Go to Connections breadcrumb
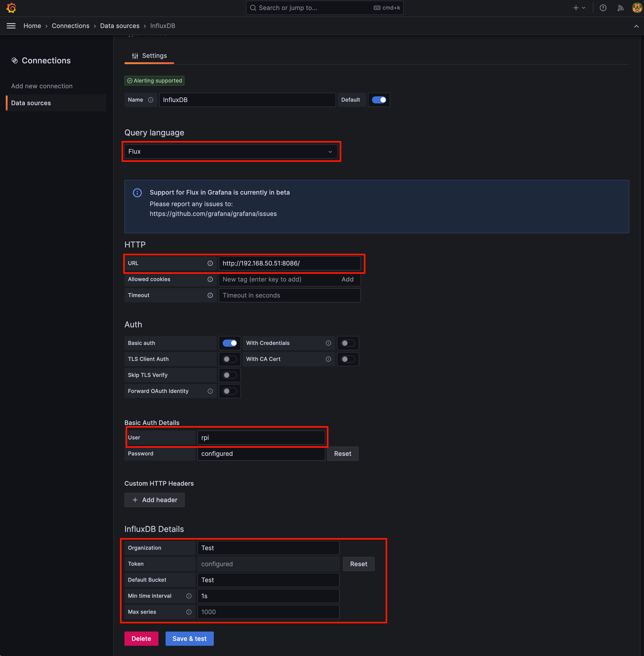 pos(70,26)
